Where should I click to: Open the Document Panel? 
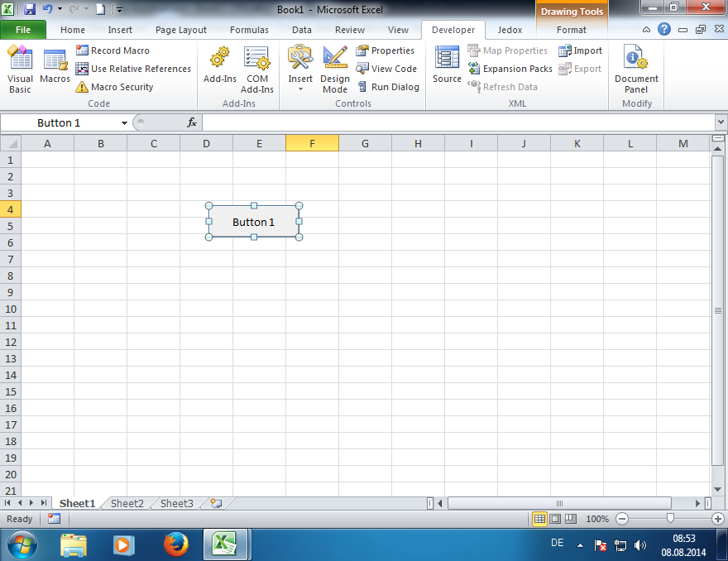[x=636, y=70]
